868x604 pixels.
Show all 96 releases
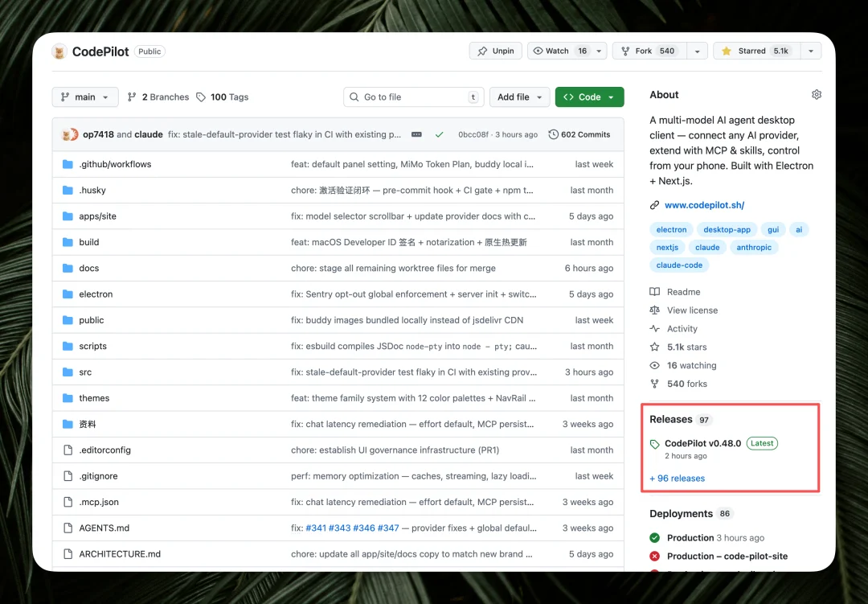677,478
